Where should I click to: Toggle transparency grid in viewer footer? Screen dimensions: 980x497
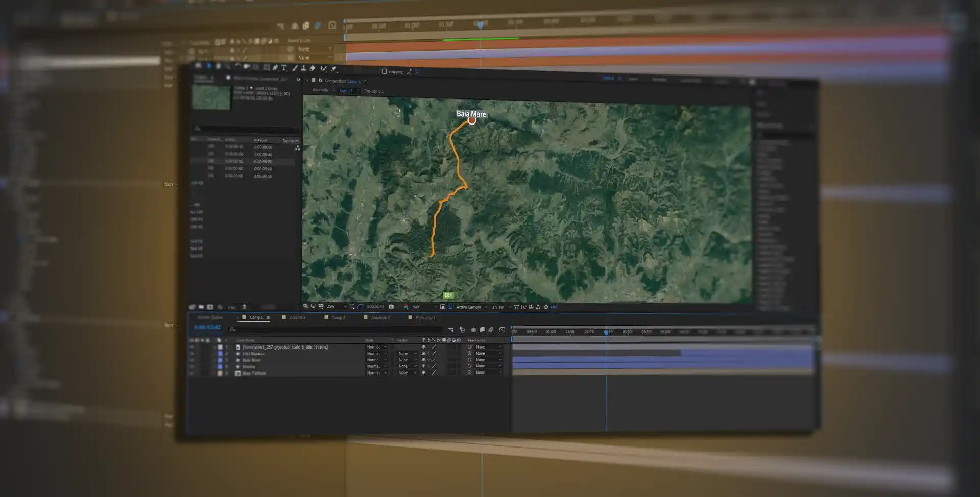[x=450, y=307]
